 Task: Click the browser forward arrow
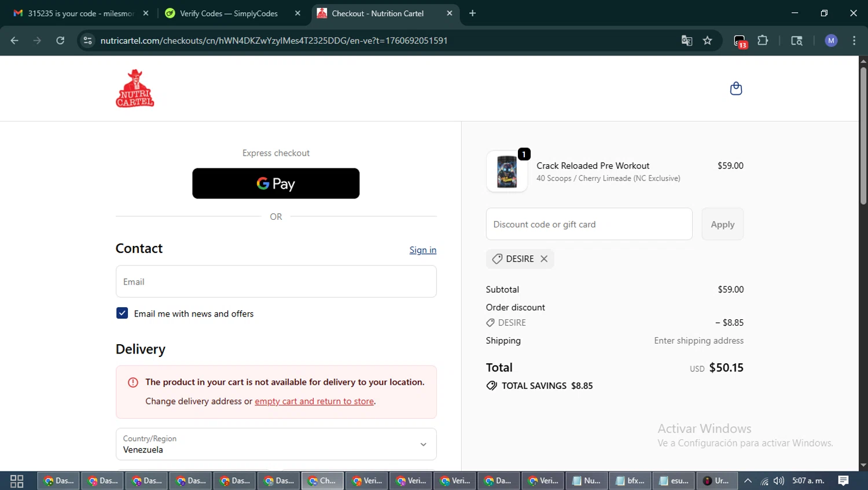pyautogui.click(x=37, y=40)
